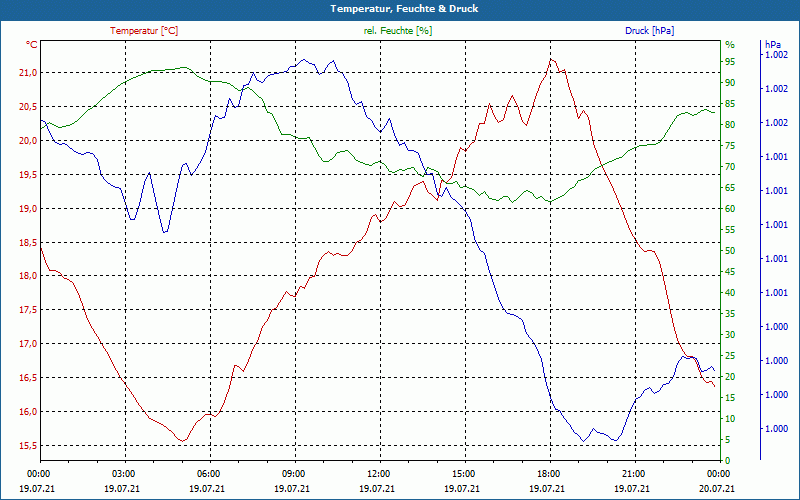Click the '03:00' time axis label
The image size is (800, 500).
(x=124, y=473)
